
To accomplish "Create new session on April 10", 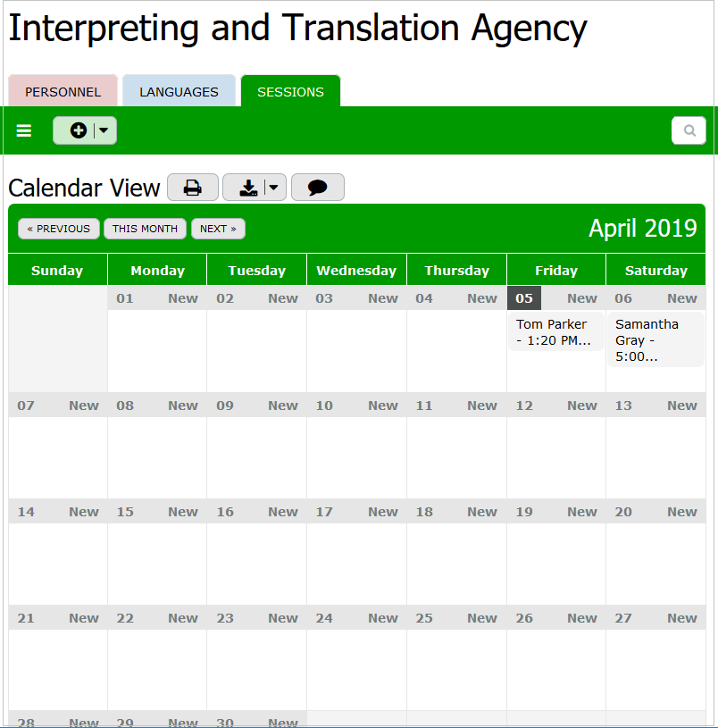I will 383,406.
